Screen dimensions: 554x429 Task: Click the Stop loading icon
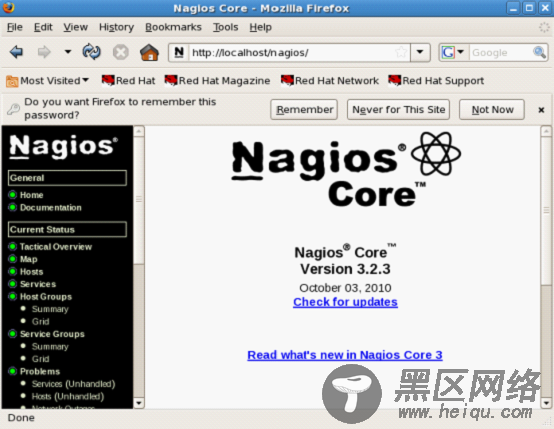tap(120, 53)
